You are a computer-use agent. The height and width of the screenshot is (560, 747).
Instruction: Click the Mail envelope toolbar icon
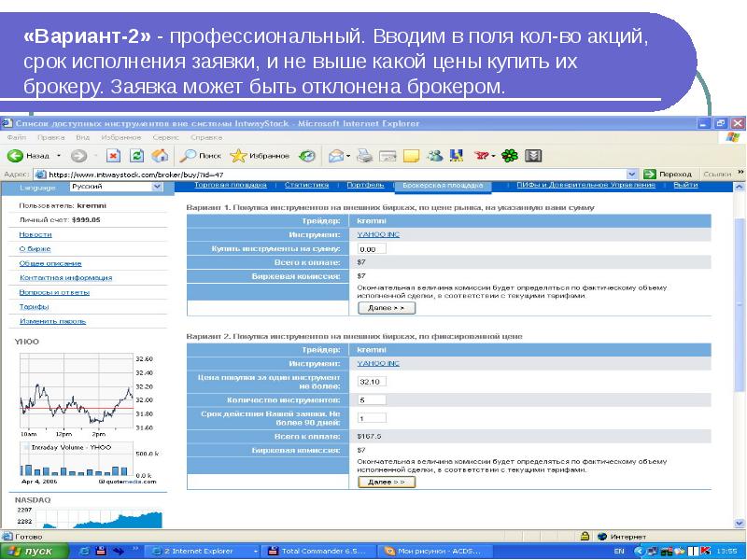334,156
